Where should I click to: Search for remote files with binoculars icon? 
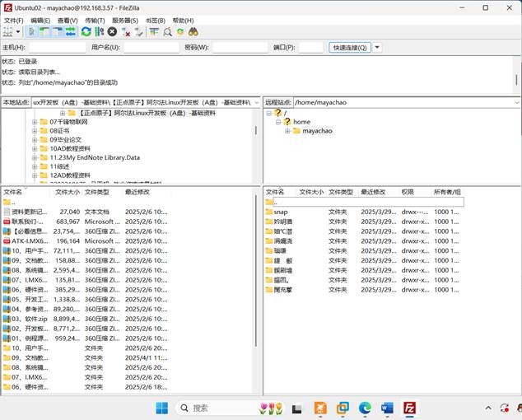193,32
